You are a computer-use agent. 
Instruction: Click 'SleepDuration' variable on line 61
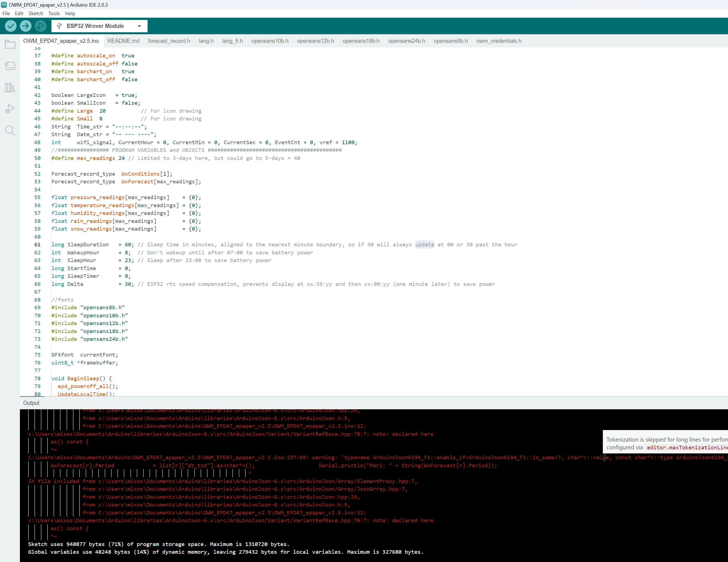(88, 244)
